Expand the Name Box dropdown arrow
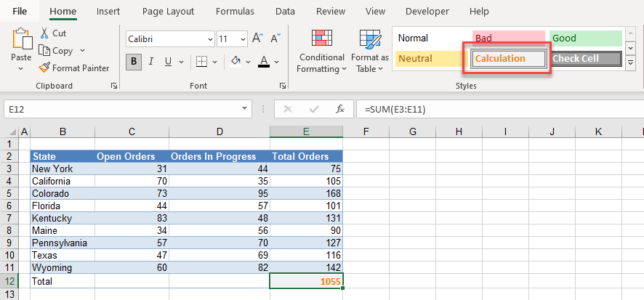Viewport: 644px width, 300px height. coord(245,109)
